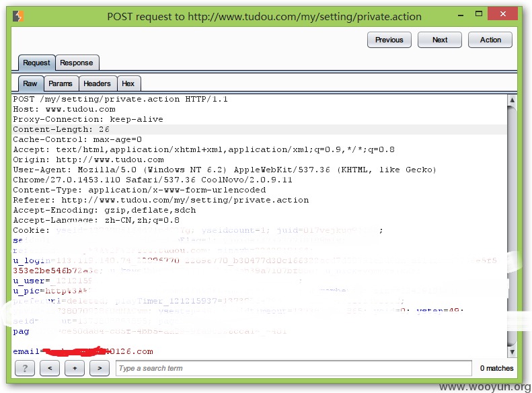
Task: Click the 'Content-Length: 26' line
Action: click(x=61, y=129)
